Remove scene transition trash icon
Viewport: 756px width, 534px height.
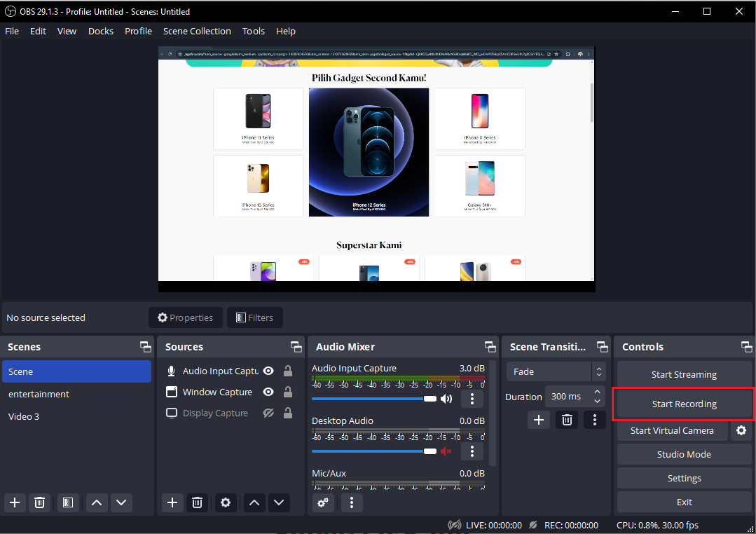point(567,420)
